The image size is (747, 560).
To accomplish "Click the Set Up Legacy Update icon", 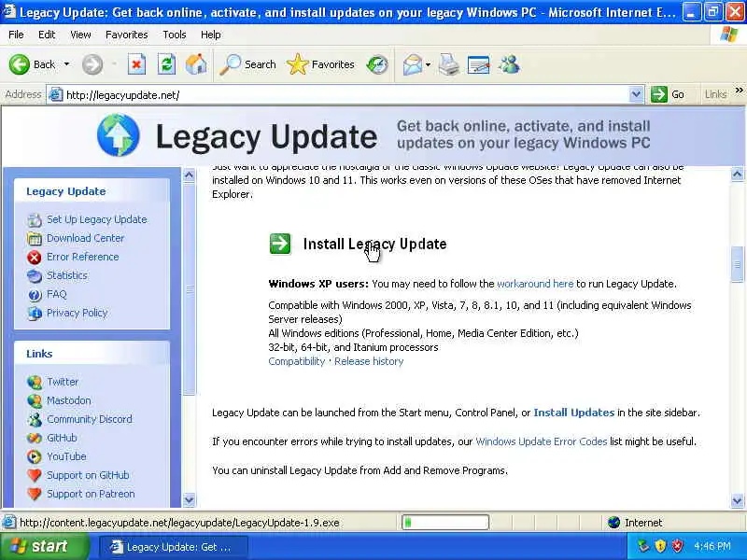I will (x=35, y=219).
